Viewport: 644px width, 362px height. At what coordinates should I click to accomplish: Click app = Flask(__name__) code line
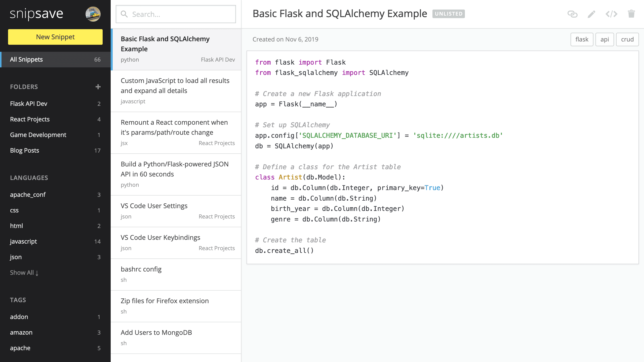point(296,104)
